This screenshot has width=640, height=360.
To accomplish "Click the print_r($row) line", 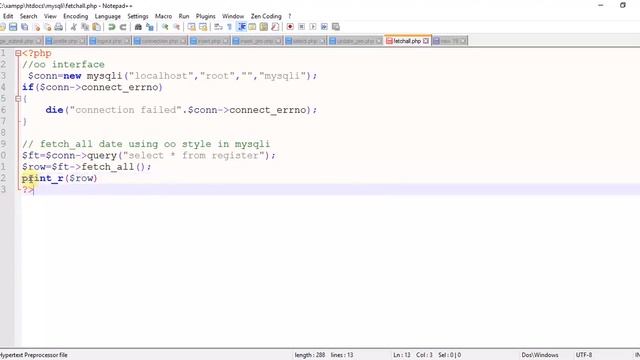I will [x=60, y=178].
